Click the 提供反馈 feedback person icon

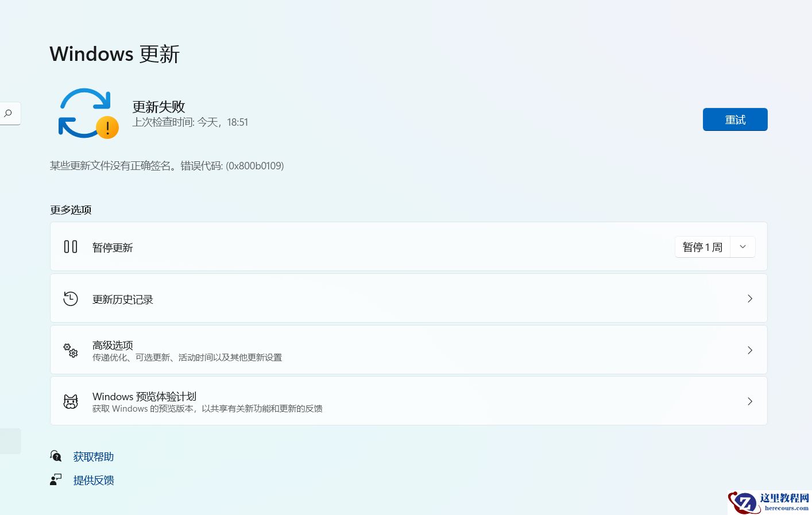tap(55, 479)
